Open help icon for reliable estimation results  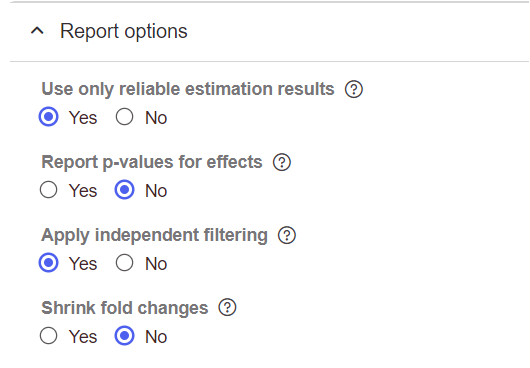pos(354,90)
